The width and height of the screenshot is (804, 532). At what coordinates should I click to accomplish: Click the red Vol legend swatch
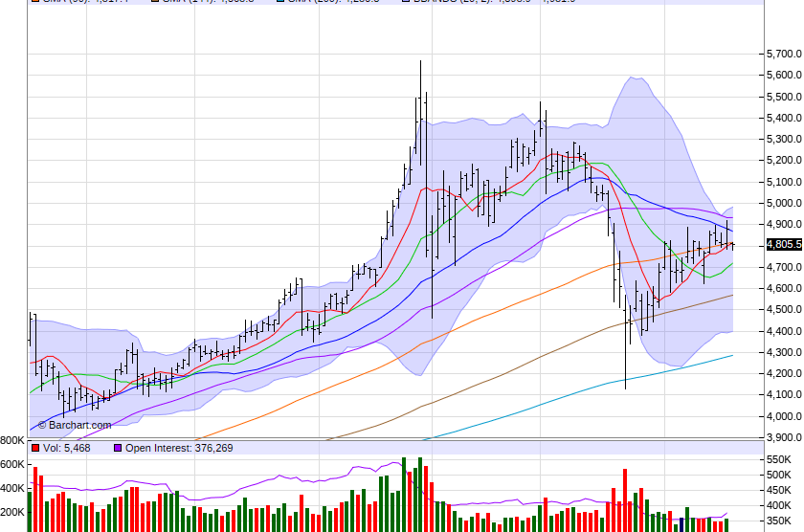pos(35,448)
